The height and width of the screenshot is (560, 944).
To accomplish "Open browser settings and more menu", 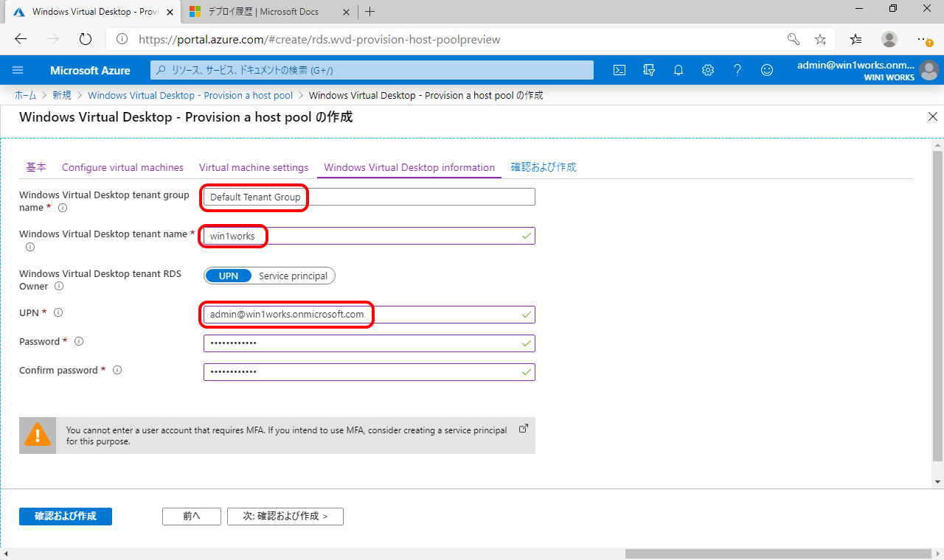I will (x=925, y=39).
